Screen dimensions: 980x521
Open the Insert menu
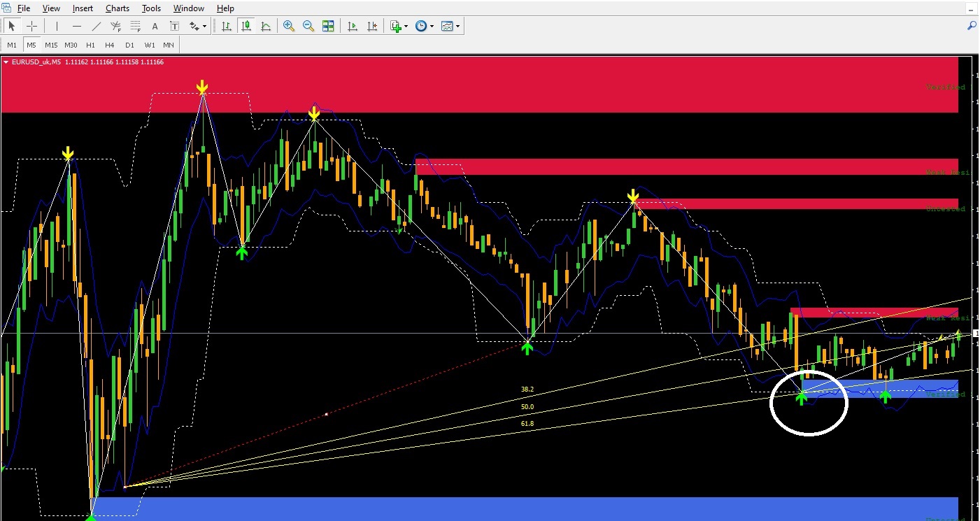click(x=83, y=8)
